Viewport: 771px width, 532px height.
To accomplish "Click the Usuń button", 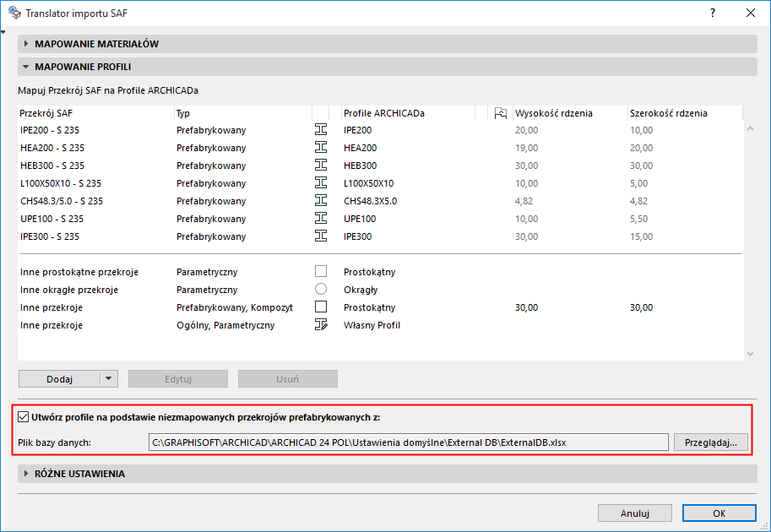I will 288,378.
